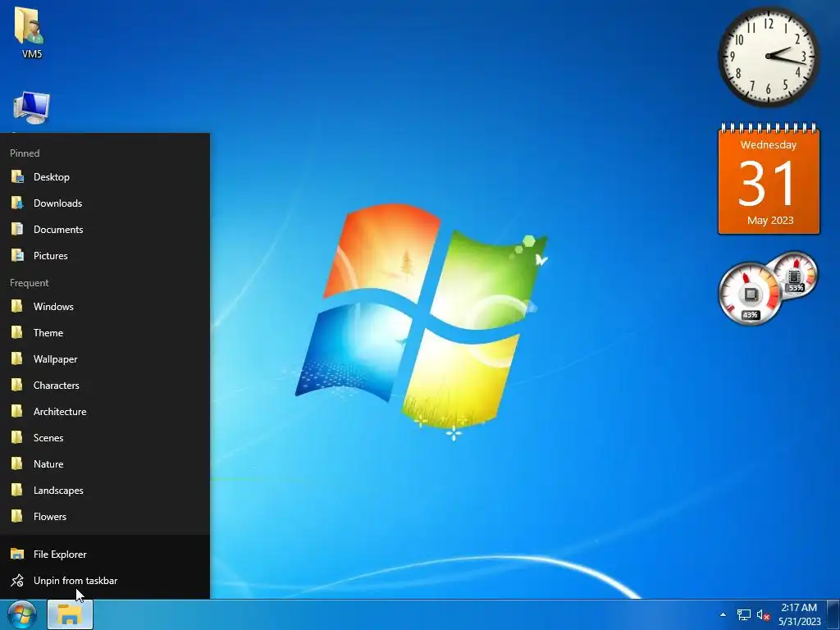Click the Desktop folder icon in jump list
Image resolution: width=840 pixels, height=630 pixels.
coord(17,177)
